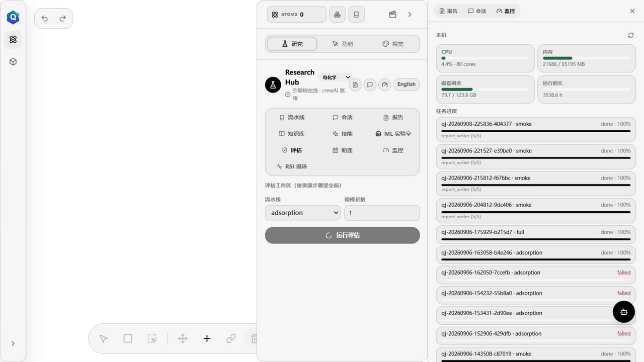Image resolution: width=644 pixels, height=362 pixels.
Task: Open the 会话 tab in right panel
Action: 477,11
